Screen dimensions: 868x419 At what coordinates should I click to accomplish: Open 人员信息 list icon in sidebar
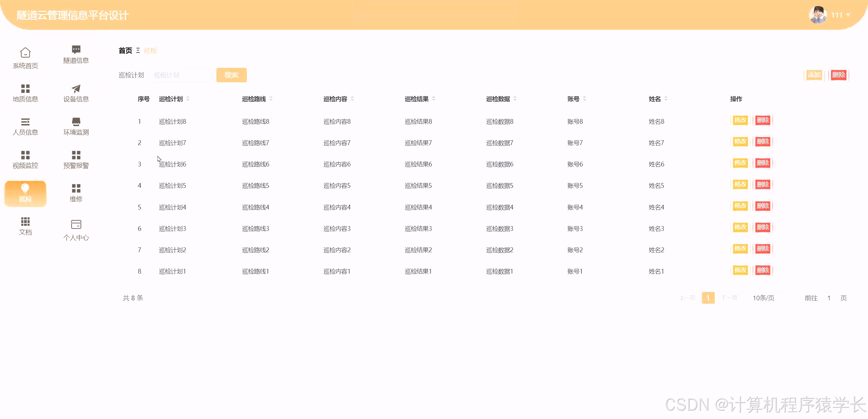[25, 122]
